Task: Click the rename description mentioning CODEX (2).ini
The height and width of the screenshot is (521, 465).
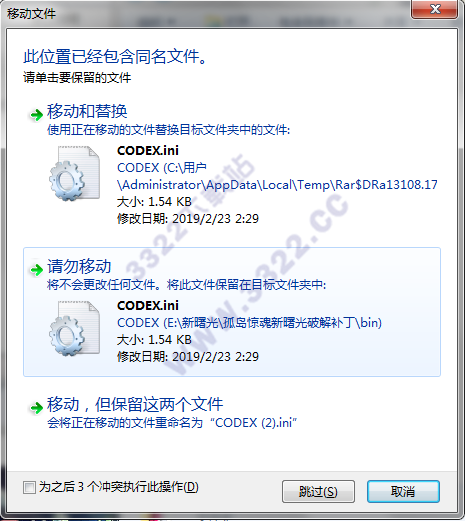Action: point(172,423)
